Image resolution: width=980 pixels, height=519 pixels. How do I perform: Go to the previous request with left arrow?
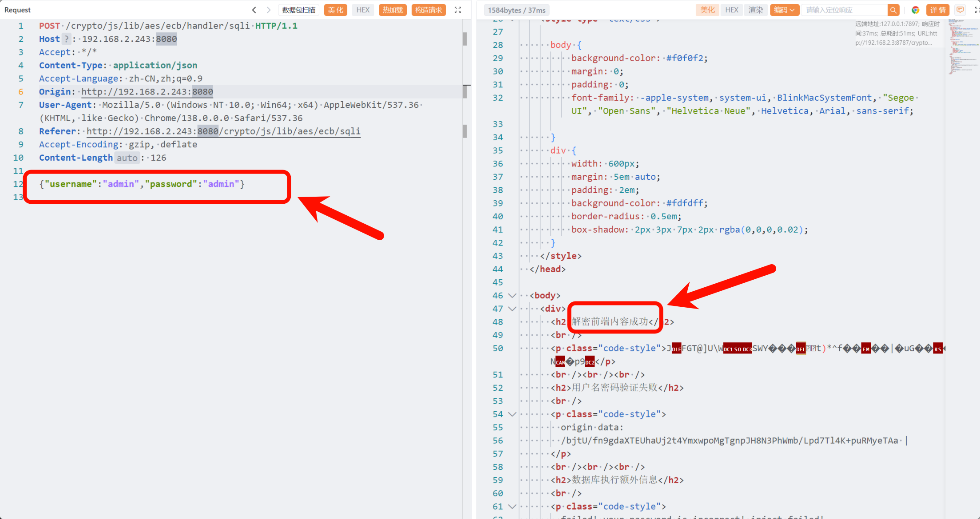click(x=254, y=10)
